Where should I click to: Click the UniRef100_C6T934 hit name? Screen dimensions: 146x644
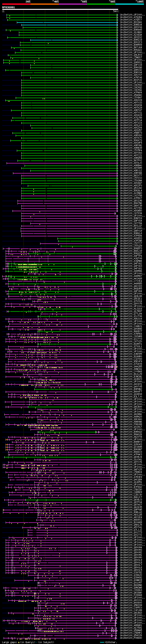[131, 213]
